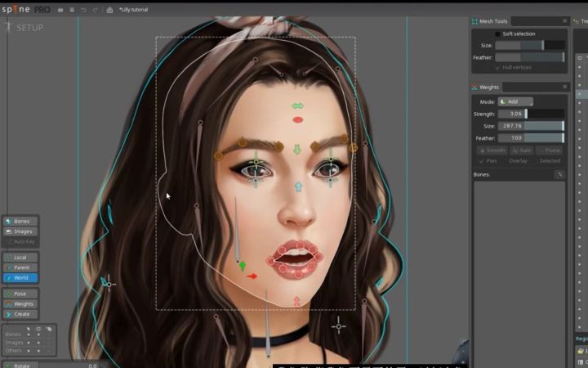The image size is (588, 368).
Task: Activate the Weights tool
Action: [x=20, y=303]
